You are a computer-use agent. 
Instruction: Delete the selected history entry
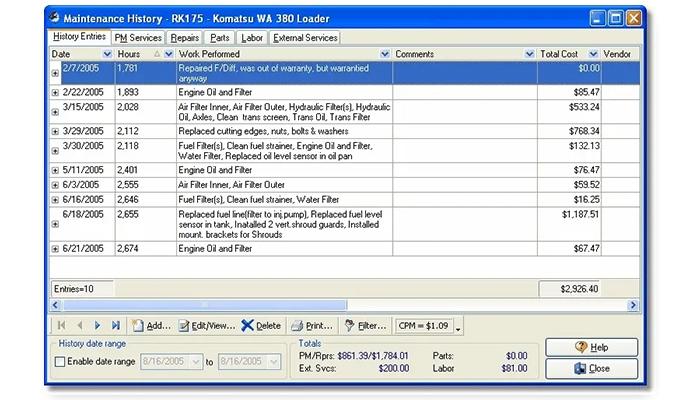click(261, 326)
